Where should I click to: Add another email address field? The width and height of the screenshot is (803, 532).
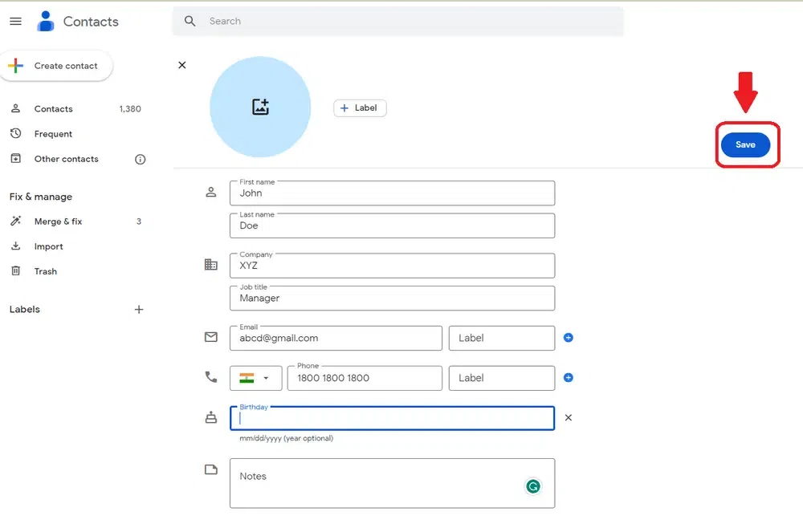(x=569, y=338)
